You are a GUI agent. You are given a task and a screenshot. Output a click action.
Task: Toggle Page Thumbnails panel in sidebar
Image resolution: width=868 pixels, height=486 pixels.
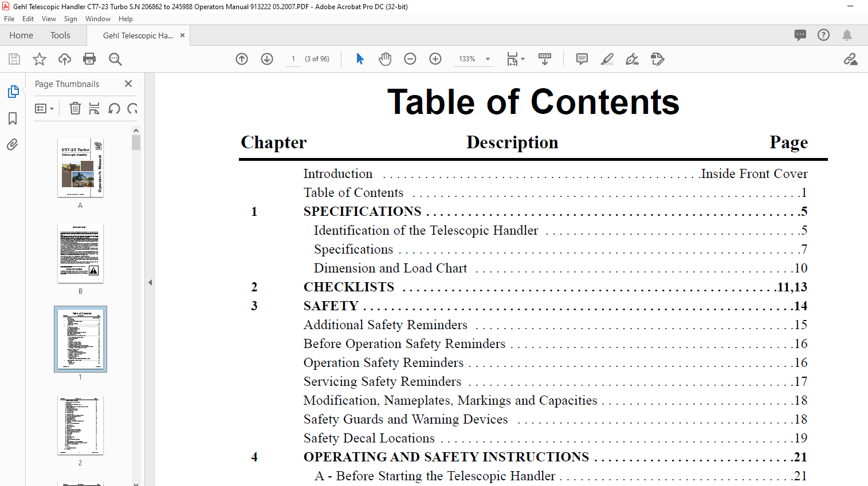[x=13, y=92]
